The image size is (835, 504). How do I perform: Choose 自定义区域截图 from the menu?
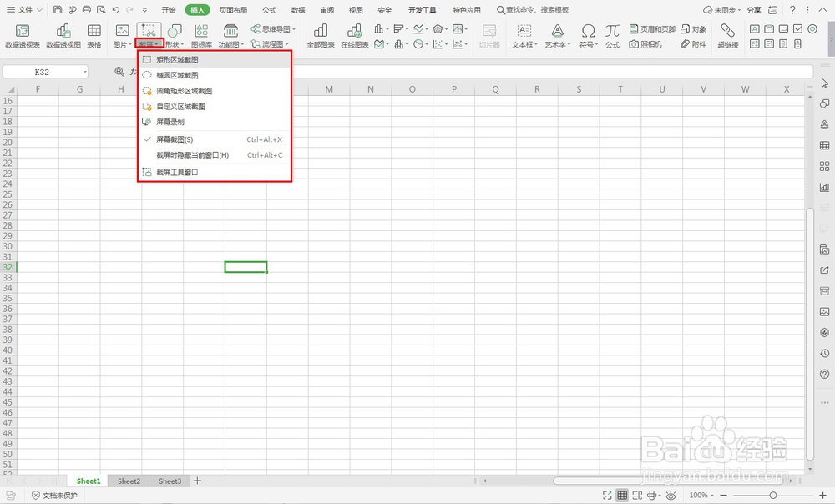click(x=215, y=107)
